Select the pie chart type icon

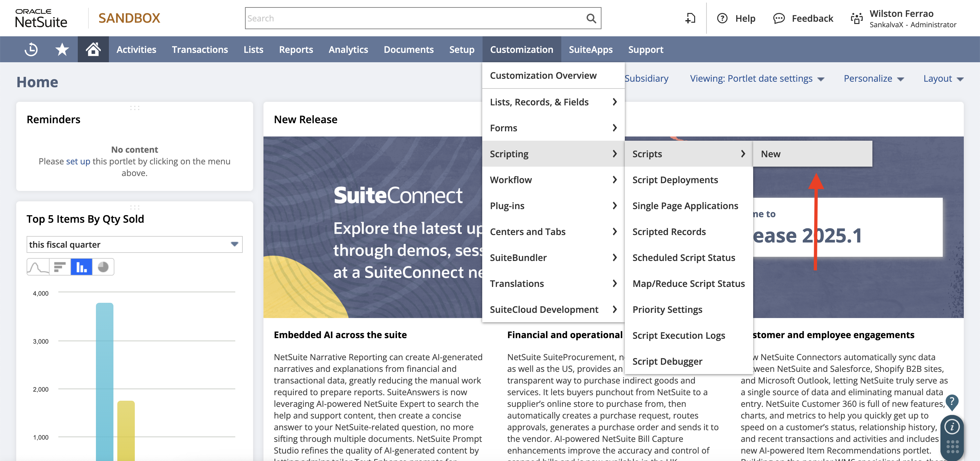coord(103,267)
